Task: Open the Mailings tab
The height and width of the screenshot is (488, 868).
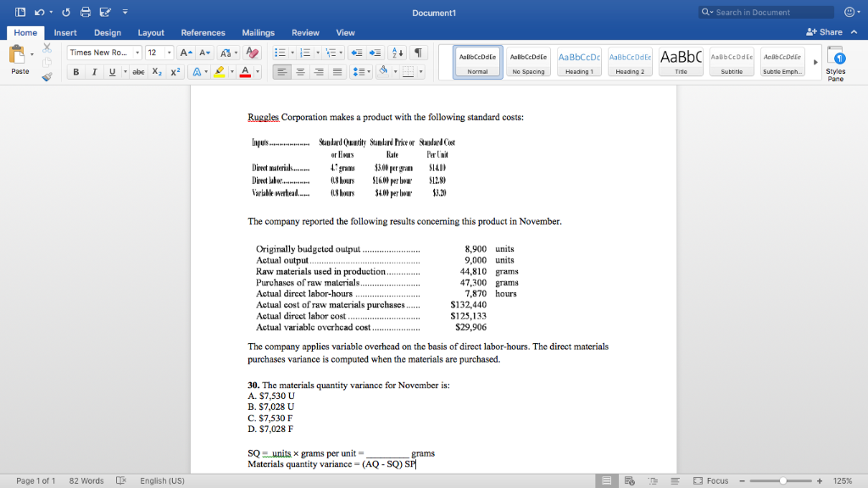Action: point(258,33)
